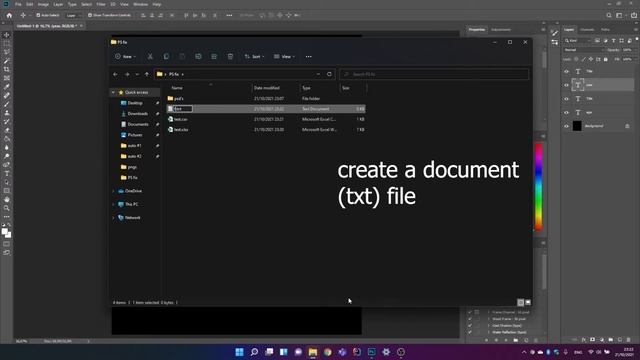The height and width of the screenshot is (360, 640).
Task: Click File Explorer Up arrow
Action: click(x=147, y=74)
